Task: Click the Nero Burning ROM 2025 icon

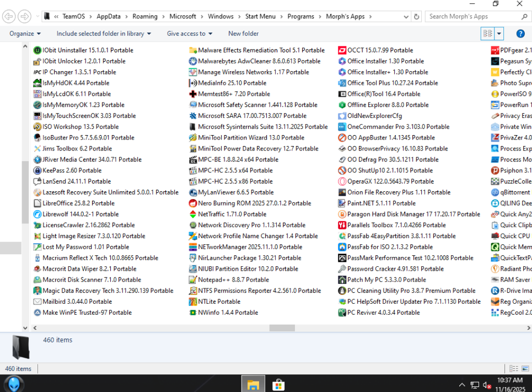Action: click(193, 203)
